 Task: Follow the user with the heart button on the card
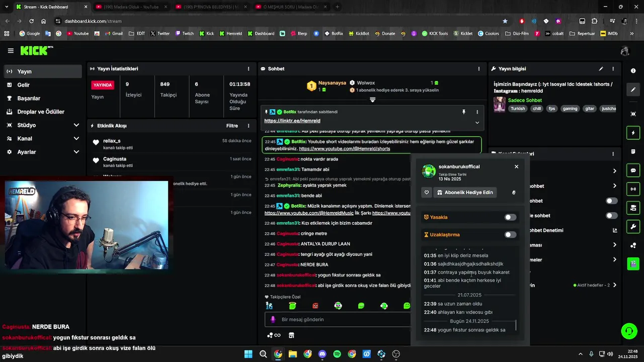[427, 193]
